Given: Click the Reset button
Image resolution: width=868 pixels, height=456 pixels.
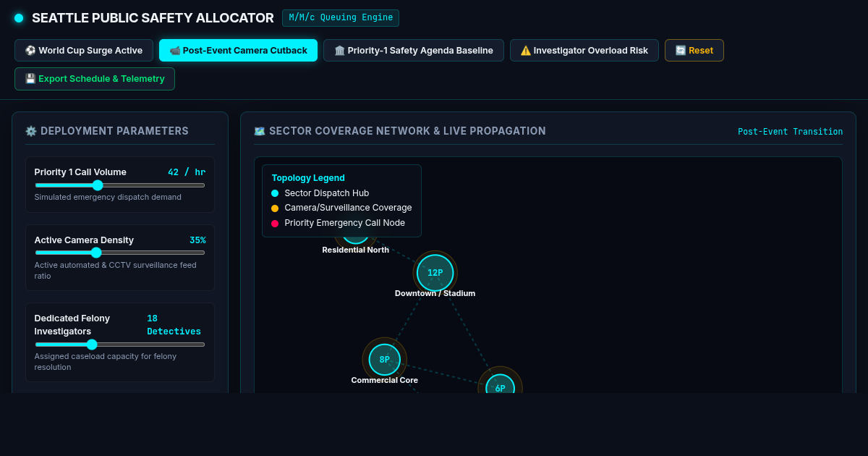Looking at the screenshot, I should tap(694, 51).
